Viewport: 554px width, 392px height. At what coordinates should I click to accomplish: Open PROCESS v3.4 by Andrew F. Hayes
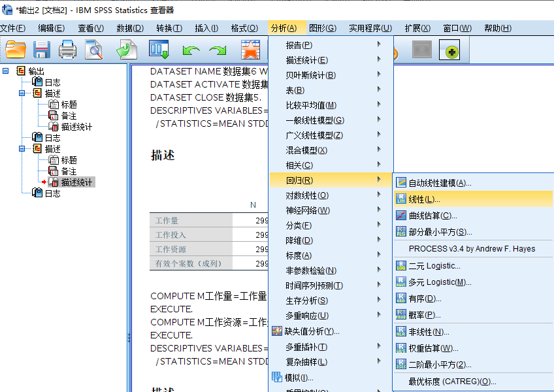pyautogui.click(x=473, y=249)
